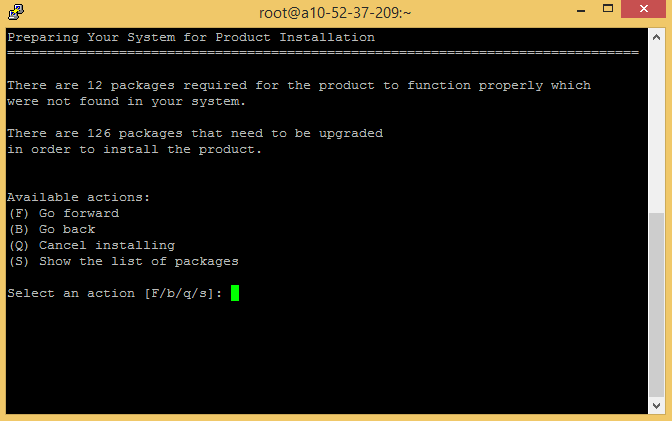Click "(S) Show the list of packages"
The width and height of the screenshot is (672, 421).
(123, 261)
